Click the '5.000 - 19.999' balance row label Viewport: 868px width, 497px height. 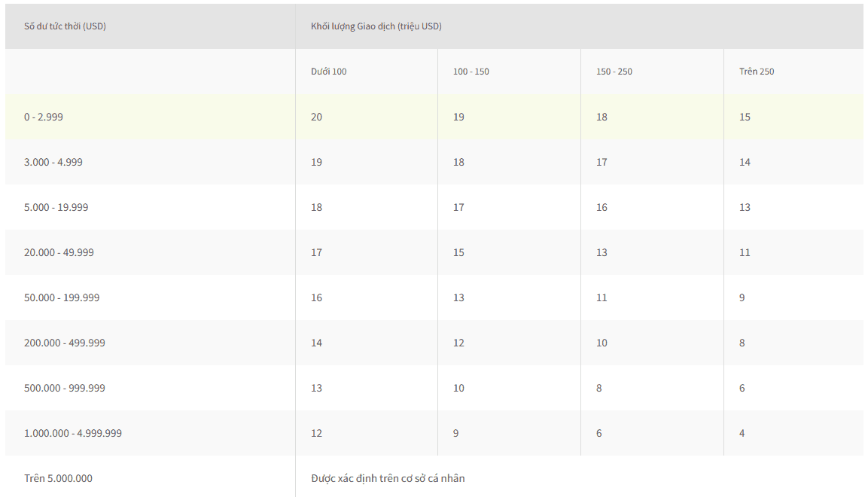[x=56, y=208]
